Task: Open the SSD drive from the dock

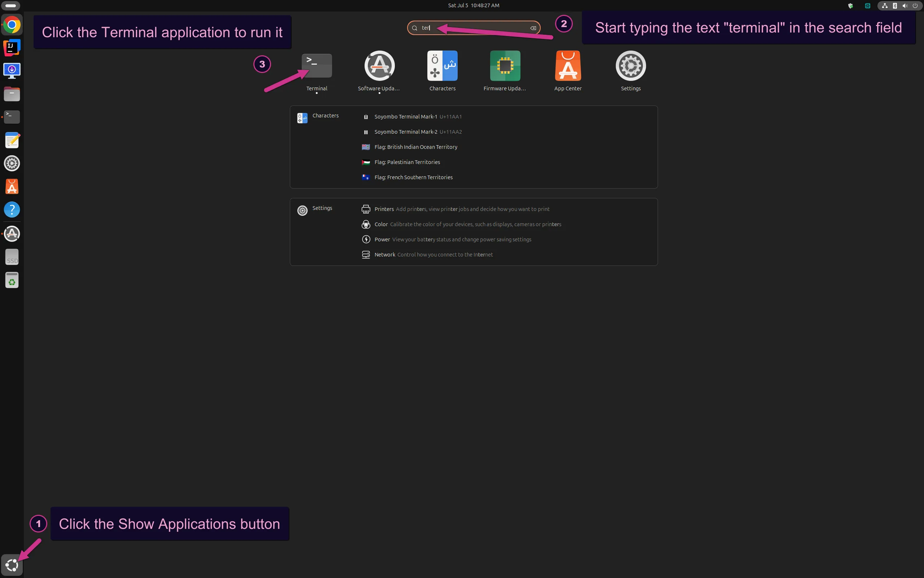Action: point(12,257)
